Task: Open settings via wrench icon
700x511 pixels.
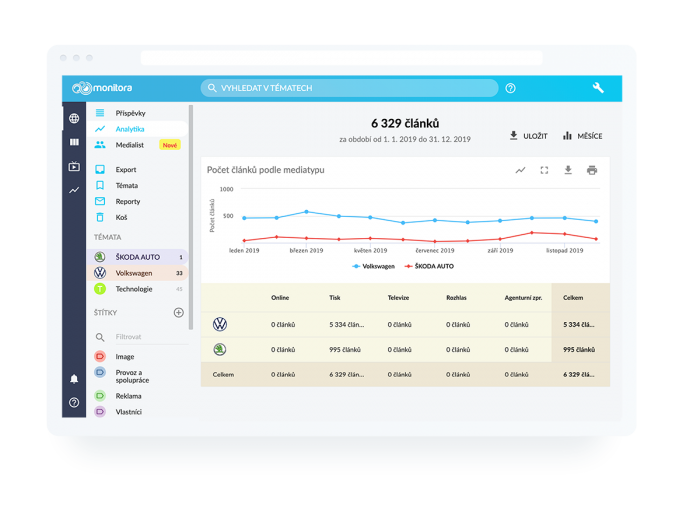Action: 598,88
